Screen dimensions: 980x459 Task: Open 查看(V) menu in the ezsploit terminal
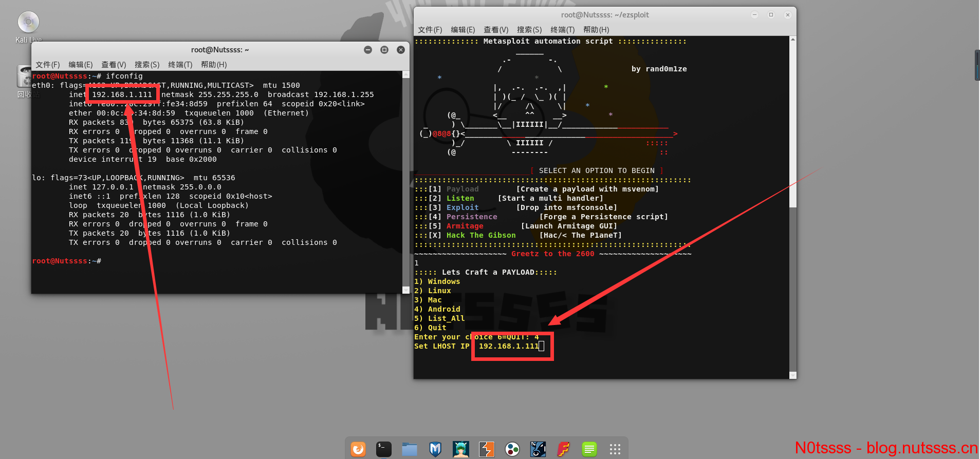(496, 30)
